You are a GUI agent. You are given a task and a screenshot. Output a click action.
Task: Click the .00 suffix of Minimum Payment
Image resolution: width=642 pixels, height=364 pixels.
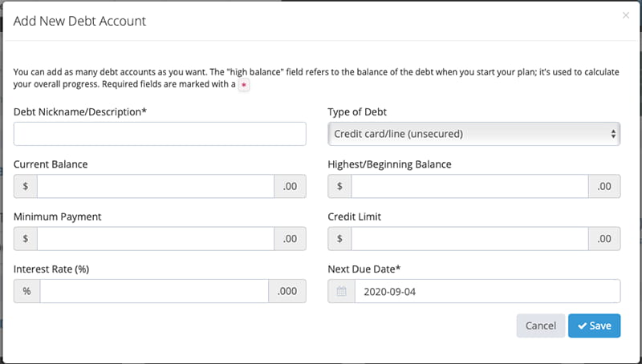pos(291,238)
